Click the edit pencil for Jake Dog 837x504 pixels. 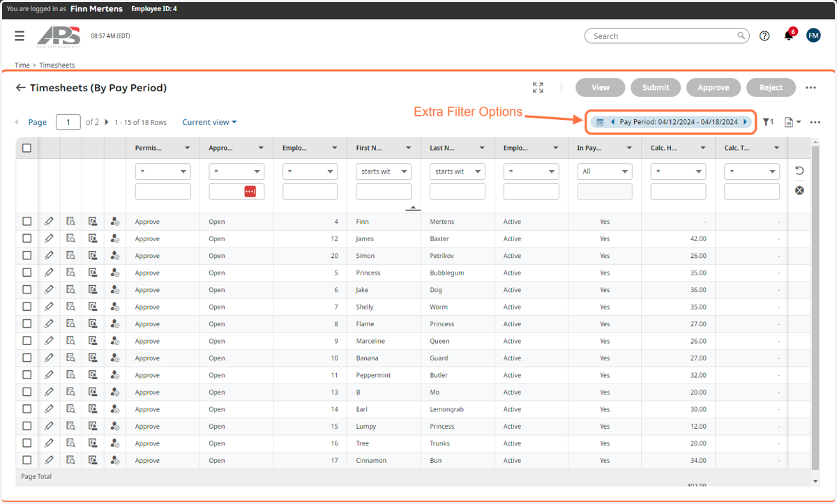coord(49,289)
